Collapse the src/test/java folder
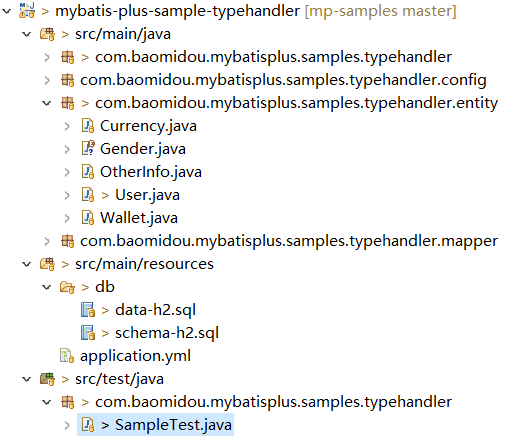This screenshot has width=516, height=438. tap(27, 379)
